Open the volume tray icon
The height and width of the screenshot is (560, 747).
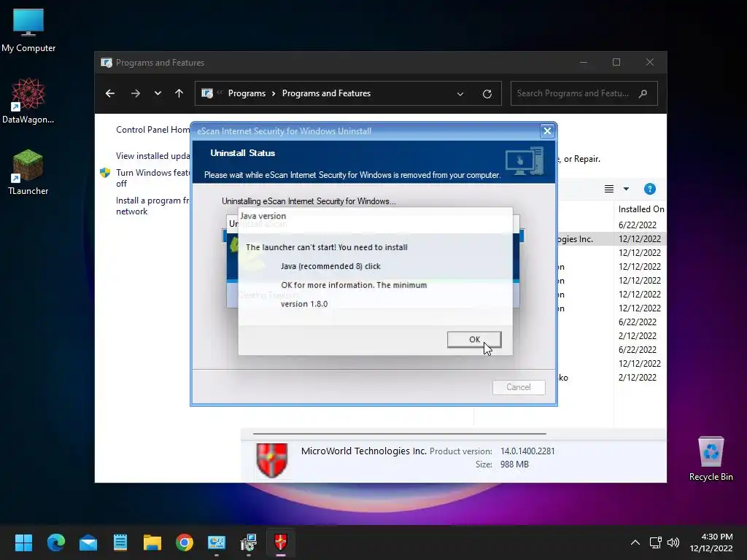pyautogui.click(x=673, y=542)
